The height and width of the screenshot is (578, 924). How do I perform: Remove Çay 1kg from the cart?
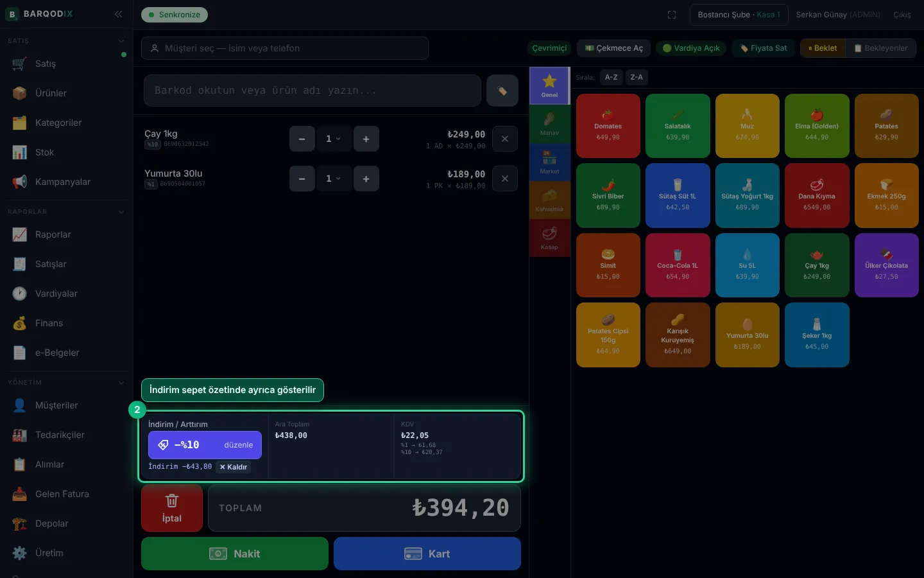[x=505, y=139]
